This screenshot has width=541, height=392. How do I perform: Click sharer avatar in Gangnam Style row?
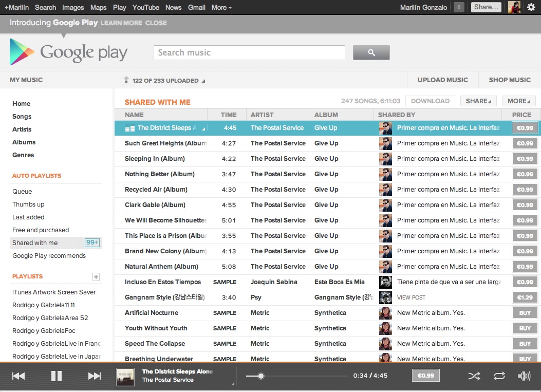pos(385,297)
